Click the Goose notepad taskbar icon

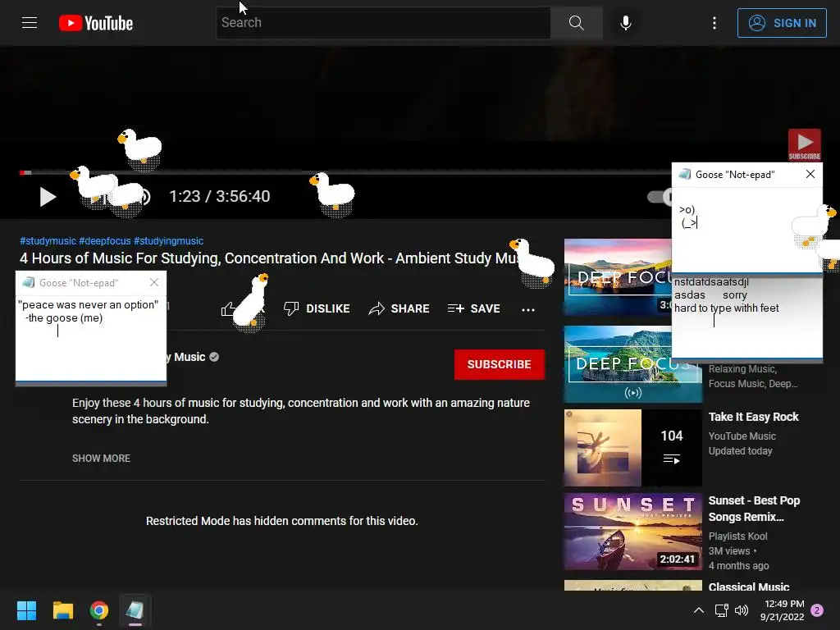135,610
